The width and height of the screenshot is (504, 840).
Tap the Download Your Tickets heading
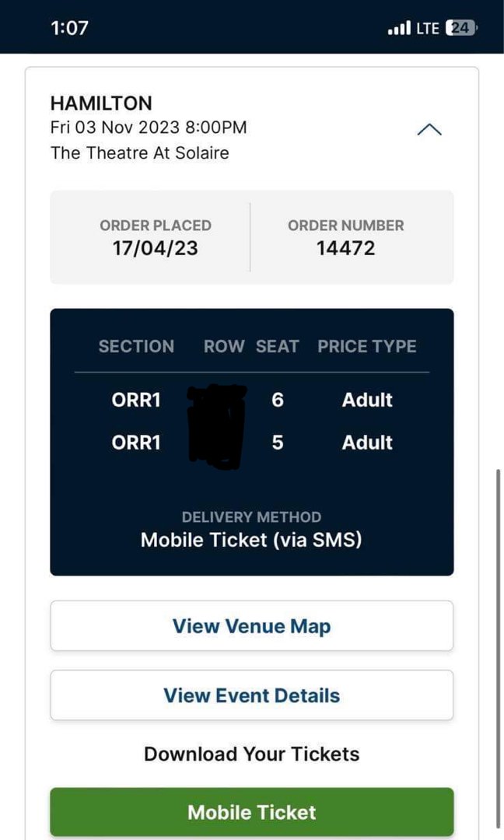click(250, 753)
